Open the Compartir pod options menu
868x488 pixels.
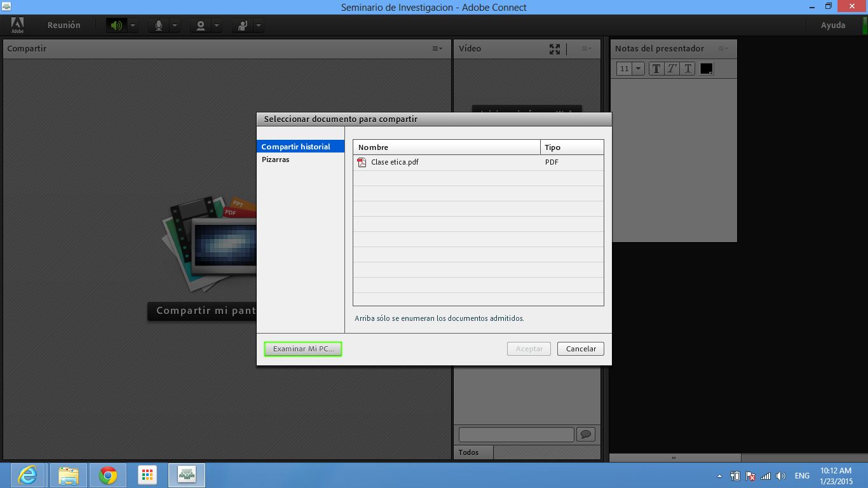point(437,48)
